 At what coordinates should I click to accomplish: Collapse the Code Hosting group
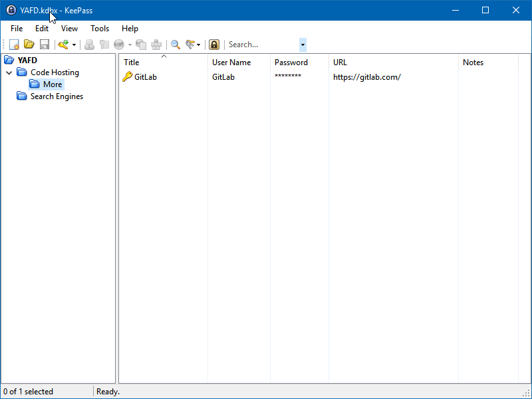[9, 72]
